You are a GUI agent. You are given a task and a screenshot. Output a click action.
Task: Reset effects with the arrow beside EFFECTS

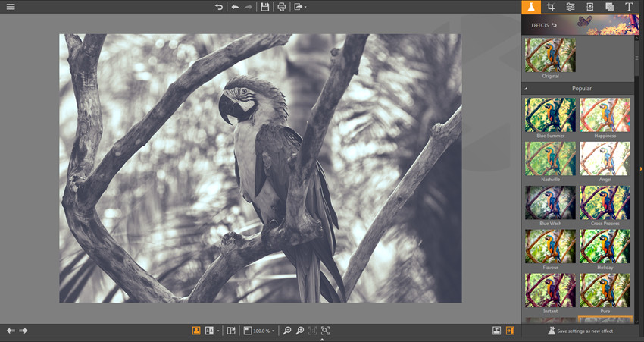(554, 25)
